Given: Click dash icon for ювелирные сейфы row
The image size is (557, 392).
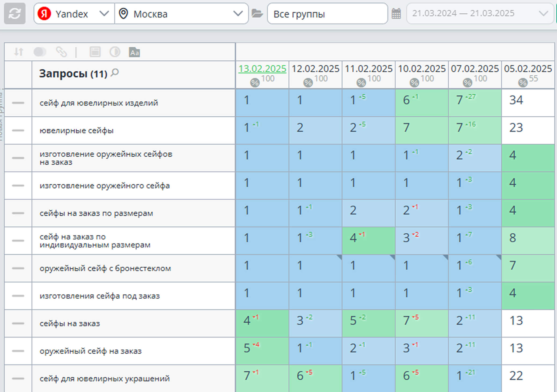Looking at the screenshot, I should click(18, 130).
